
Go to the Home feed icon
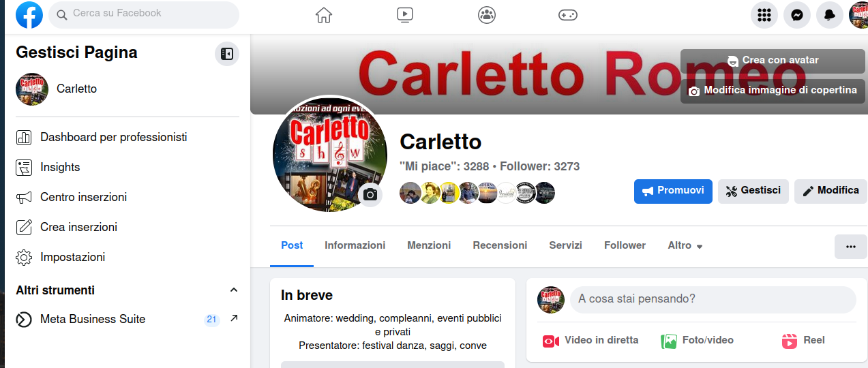pyautogui.click(x=324, y=15)
